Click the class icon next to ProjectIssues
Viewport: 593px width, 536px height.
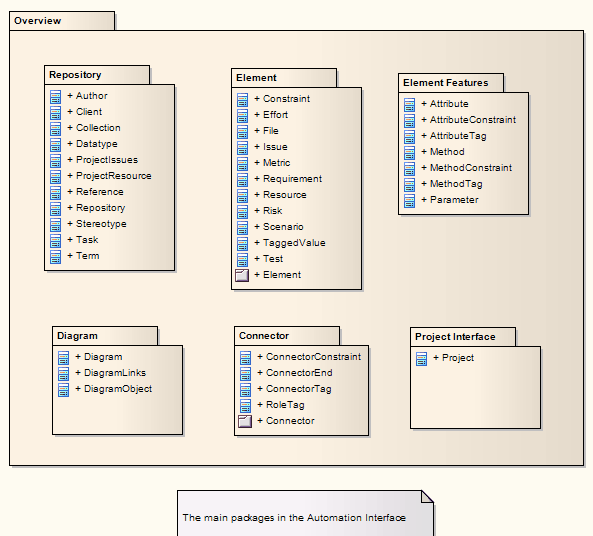click(56, 160)
